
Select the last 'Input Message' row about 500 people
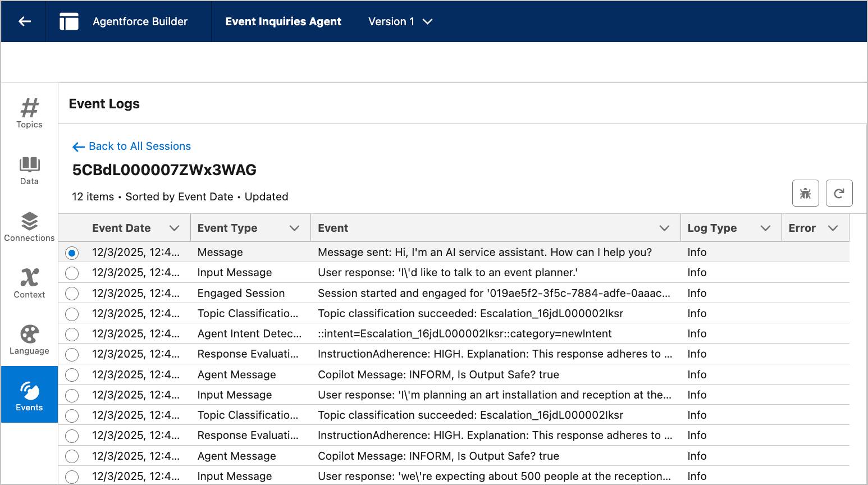coord(72,477)
